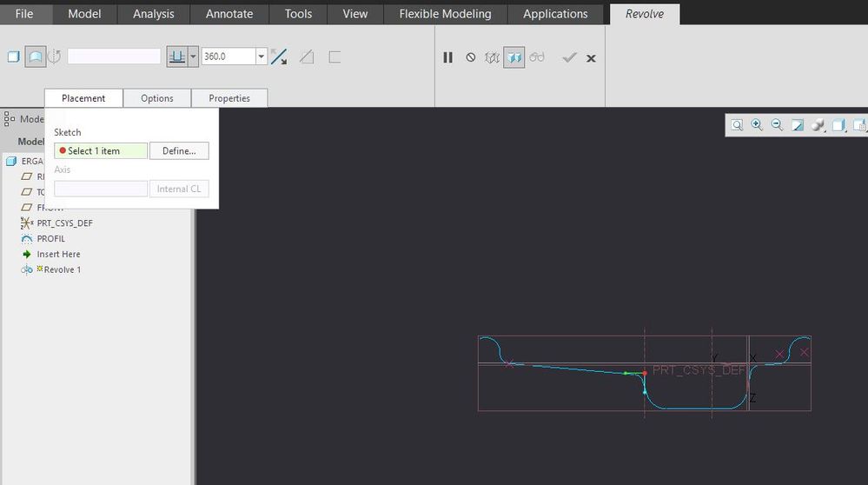Select Revolve 1 in model tree
This screenshot has width=868, height=485.
62,269
